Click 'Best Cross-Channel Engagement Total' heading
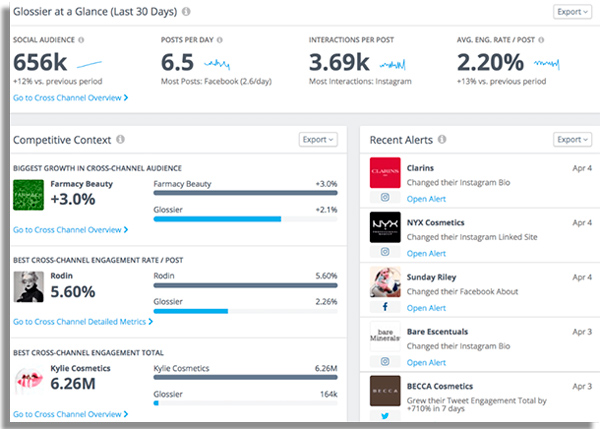This screenshot has height=429, width=600. click(88, 352)
